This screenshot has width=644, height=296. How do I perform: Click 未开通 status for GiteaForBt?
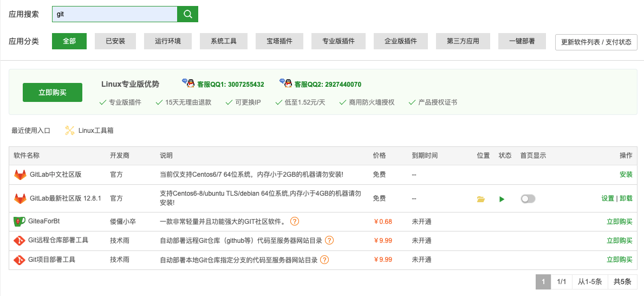421,222
